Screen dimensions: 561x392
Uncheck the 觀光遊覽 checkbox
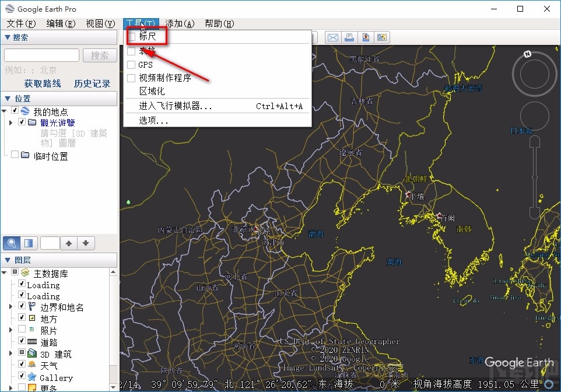click(22, 122)
